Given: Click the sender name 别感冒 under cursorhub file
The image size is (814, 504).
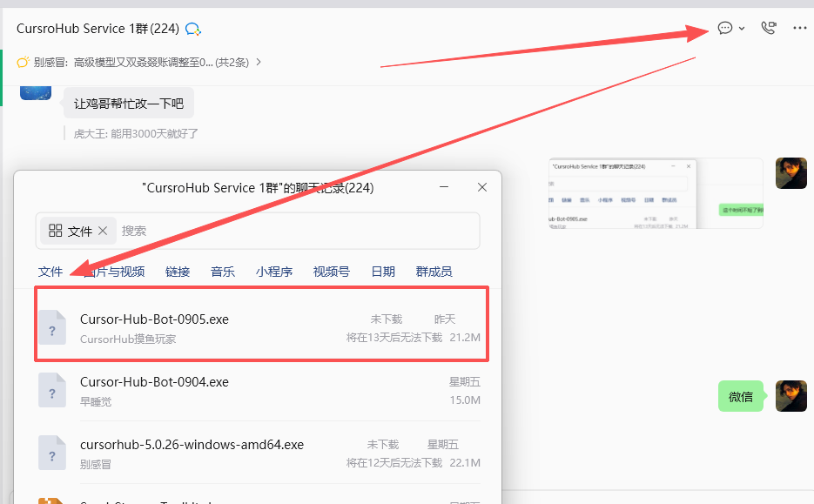Looking at the screenshot, I should [x=96, y=465].
